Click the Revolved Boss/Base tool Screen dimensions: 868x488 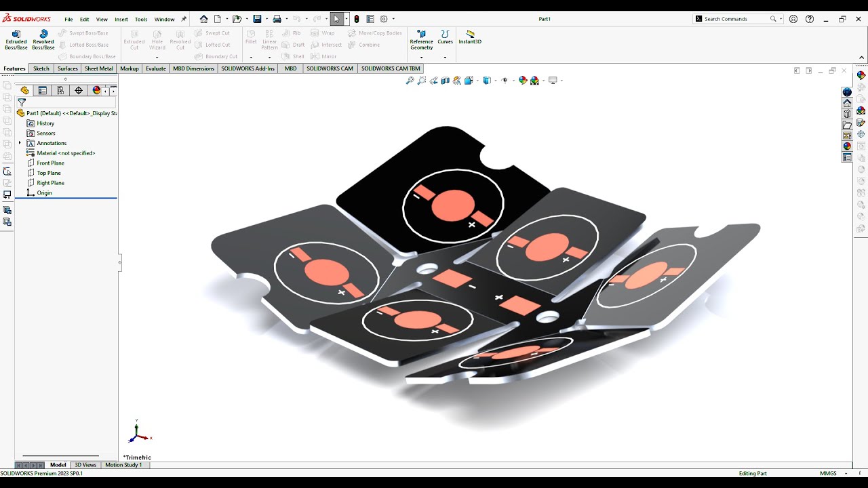(x=43, y=40)
